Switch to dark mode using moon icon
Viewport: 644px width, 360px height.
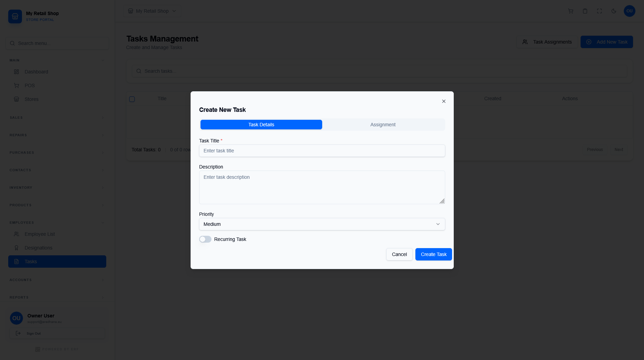click(613, 11)
